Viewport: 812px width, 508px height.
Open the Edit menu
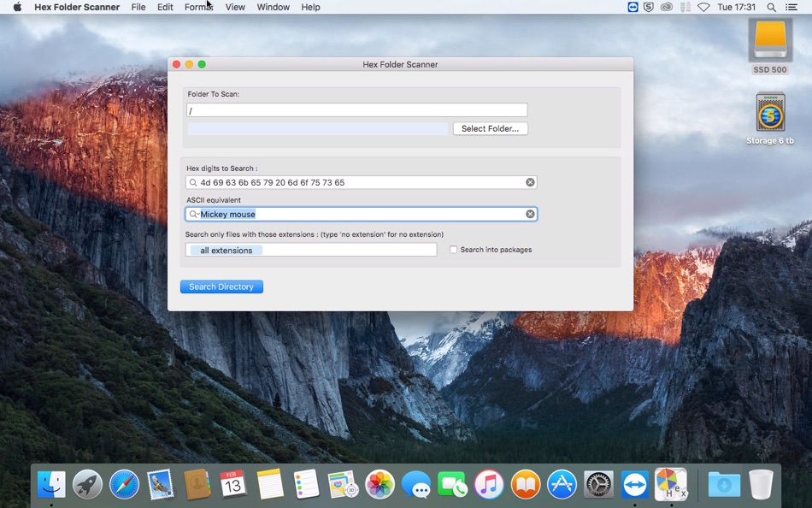(x=165, y=7)
